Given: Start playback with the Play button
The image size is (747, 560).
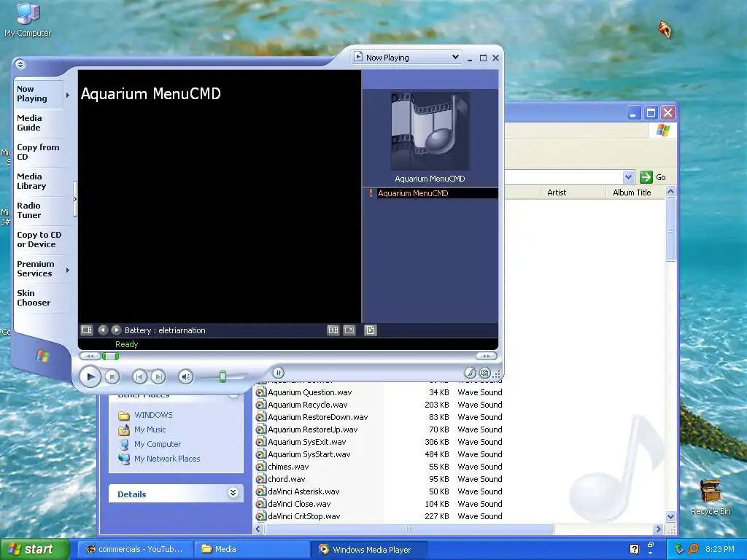Looking at the screenshot, I should (x=90, y=377).
